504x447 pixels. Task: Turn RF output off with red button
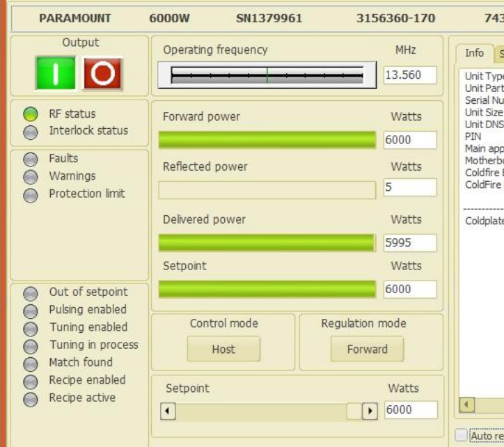pos(102,73)
